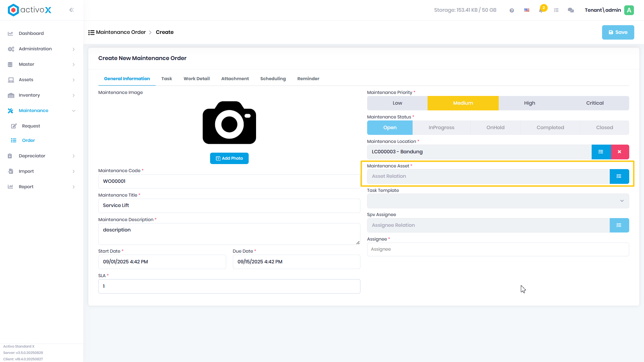
Task: Click the activoX logo
Action: (30, 10)
